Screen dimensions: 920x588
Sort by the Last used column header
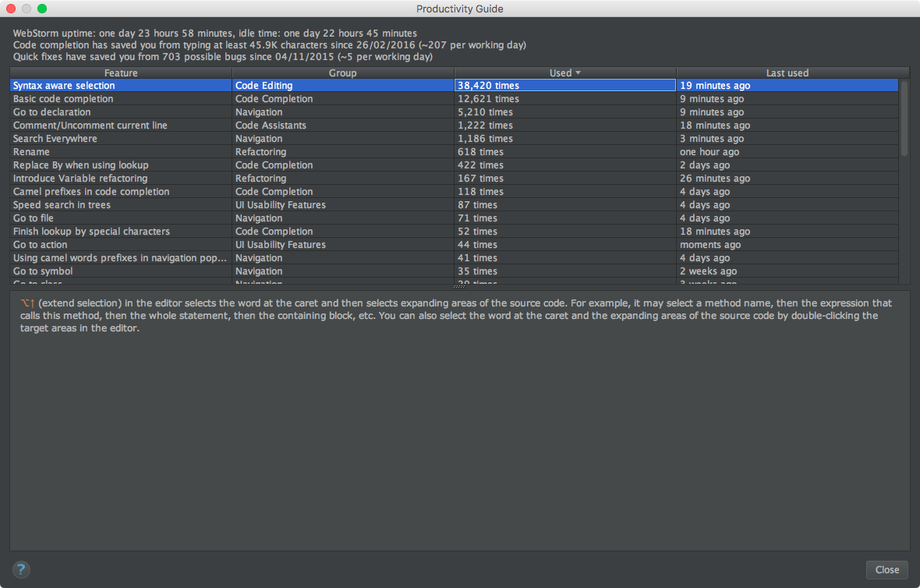[x=787, y=73]
